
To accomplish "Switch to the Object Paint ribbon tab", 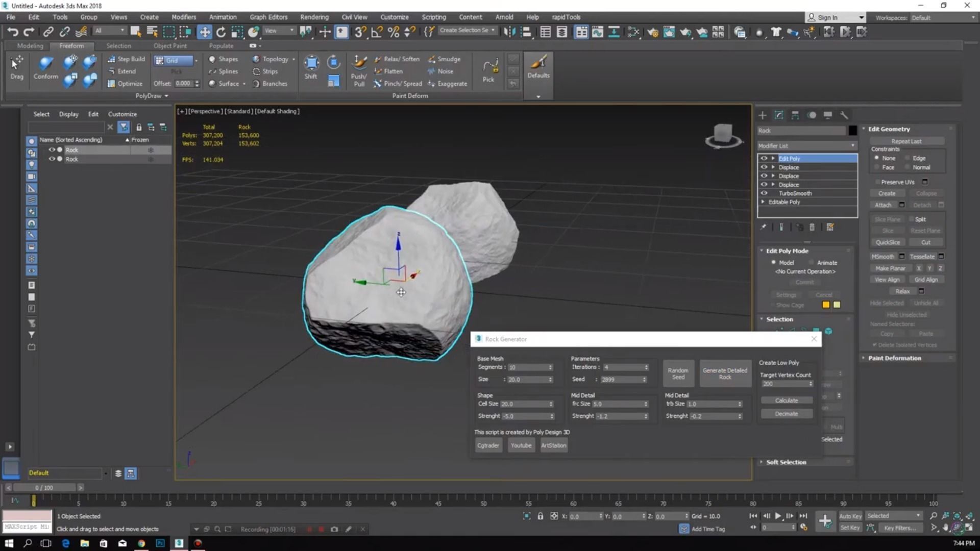I will (170, 46).
